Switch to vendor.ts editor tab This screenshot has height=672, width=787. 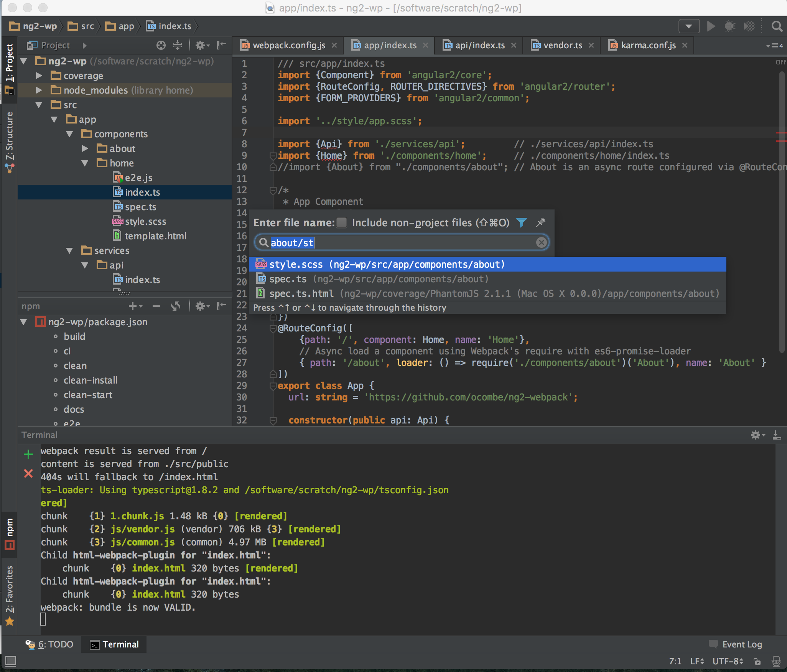[x=562, y=45]
